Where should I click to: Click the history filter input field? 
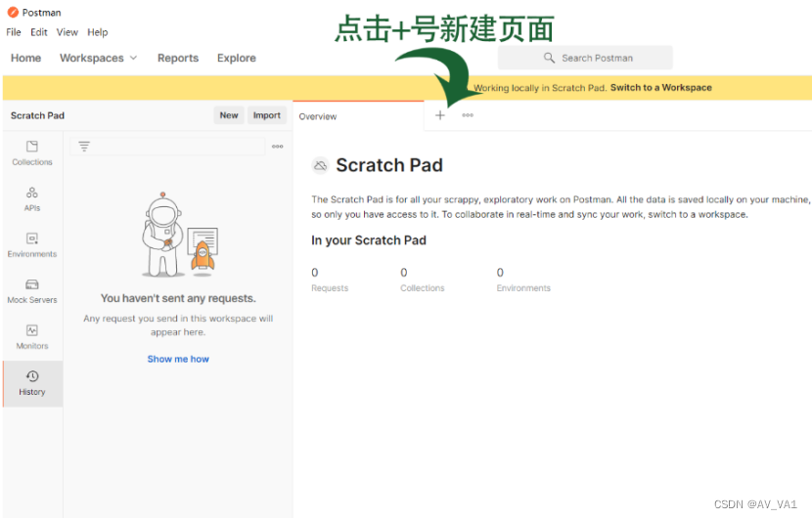(x=167, y=147)
